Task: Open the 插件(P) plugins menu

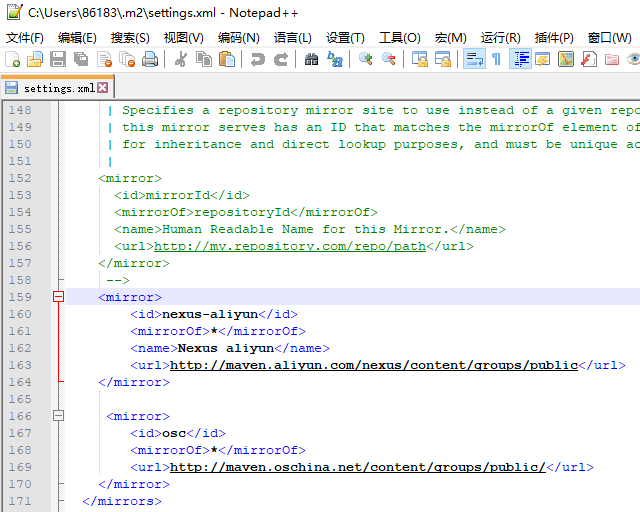Action: pos(554,37)
